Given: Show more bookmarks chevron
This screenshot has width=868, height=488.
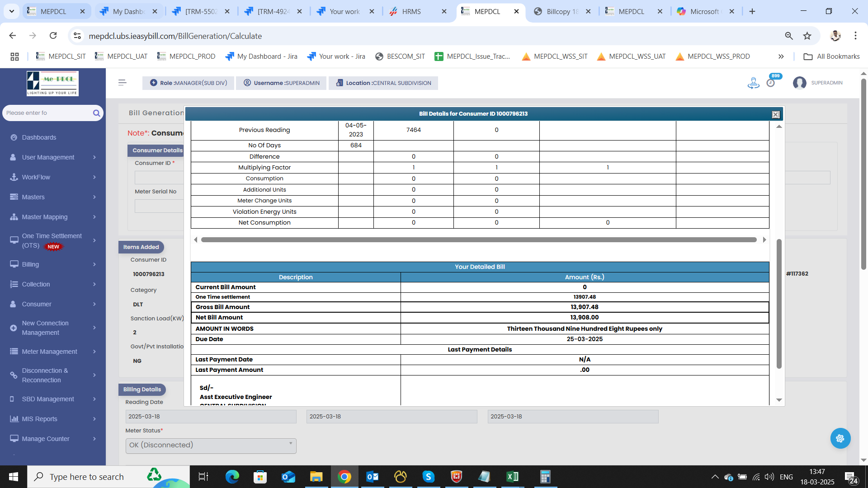Looking at the screenshot, I should tap(781, 56).
